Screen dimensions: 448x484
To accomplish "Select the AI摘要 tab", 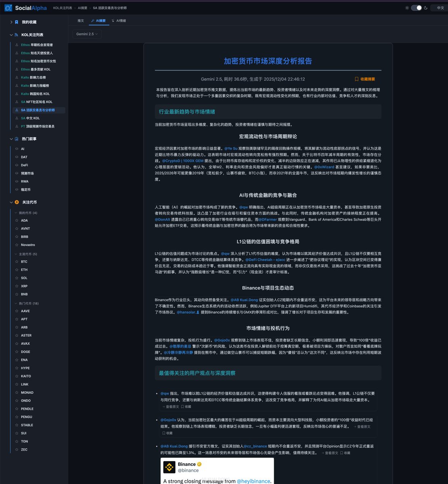I will click(x=99, y=21).
